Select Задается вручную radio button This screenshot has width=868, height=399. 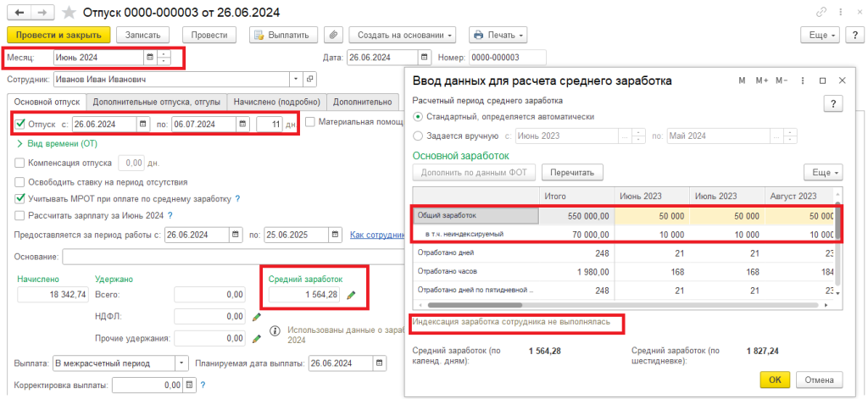(417, 136)
